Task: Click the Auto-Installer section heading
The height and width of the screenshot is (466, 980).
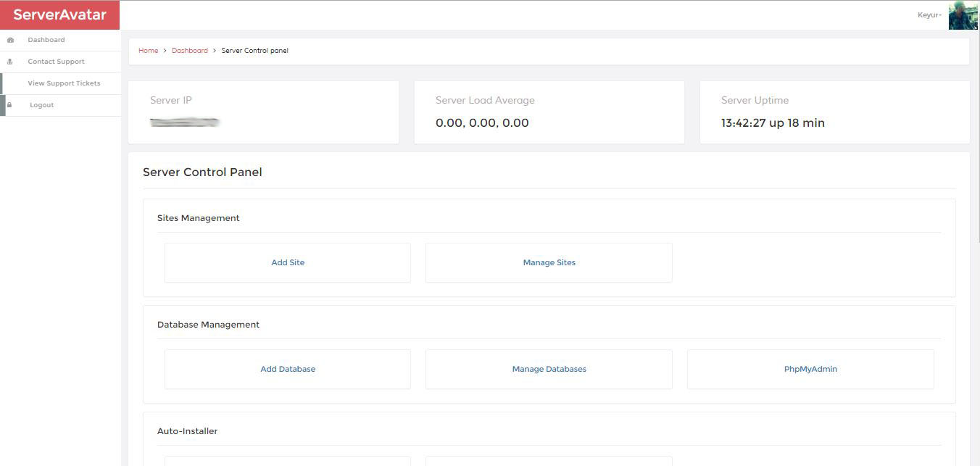Action: 187,431
